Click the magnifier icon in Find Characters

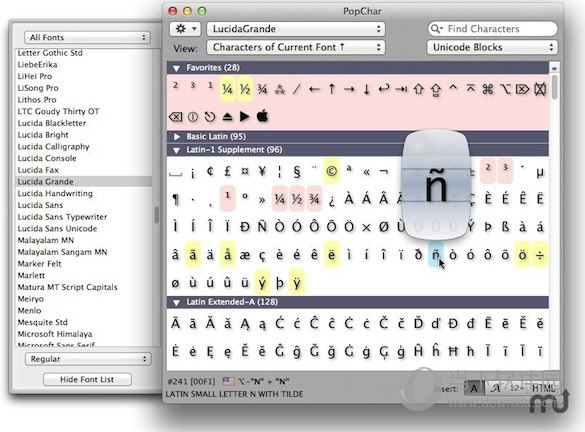pyautogui.click(x=436, y=29)
